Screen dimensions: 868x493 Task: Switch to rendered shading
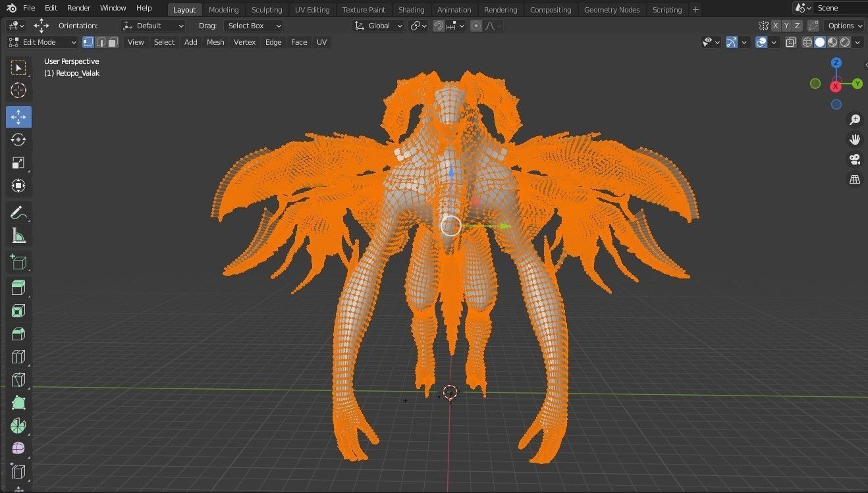click(845, 42)
